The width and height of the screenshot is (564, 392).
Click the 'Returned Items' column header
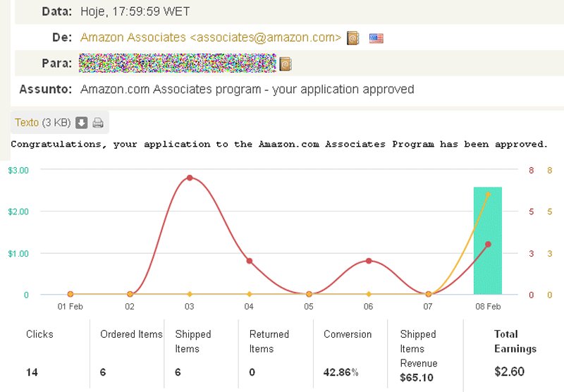(269, 341)
